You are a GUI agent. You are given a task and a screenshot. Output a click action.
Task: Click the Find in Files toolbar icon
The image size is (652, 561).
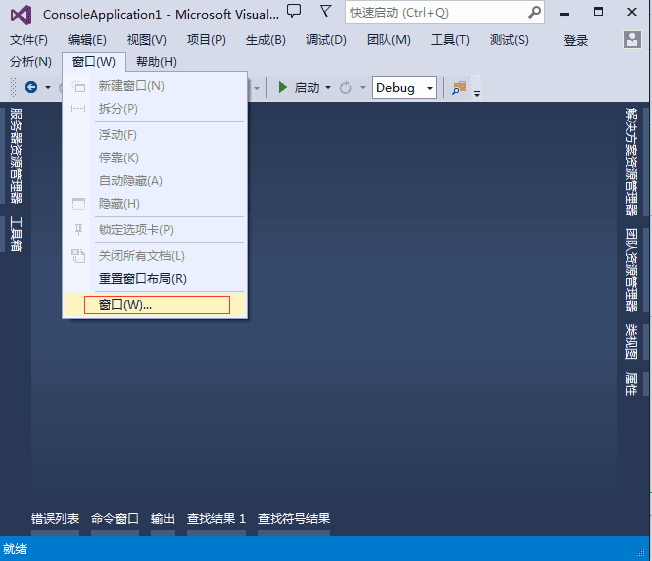[459, 88]
